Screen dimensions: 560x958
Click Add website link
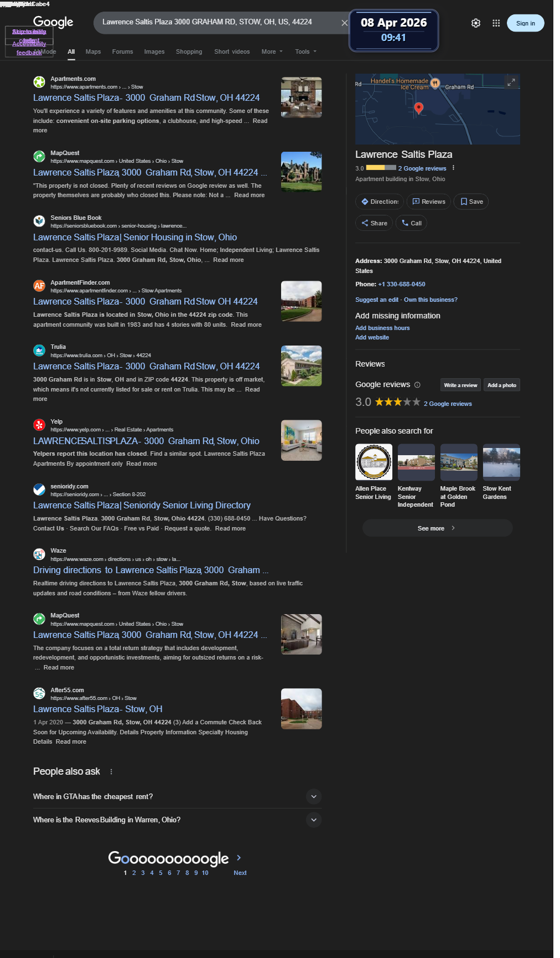pos(372,337)
